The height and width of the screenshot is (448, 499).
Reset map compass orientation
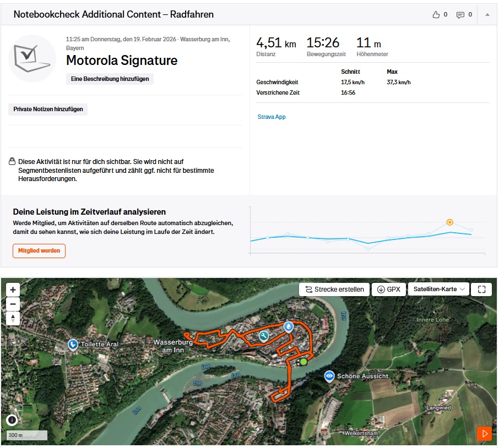[x=13, y=318]
